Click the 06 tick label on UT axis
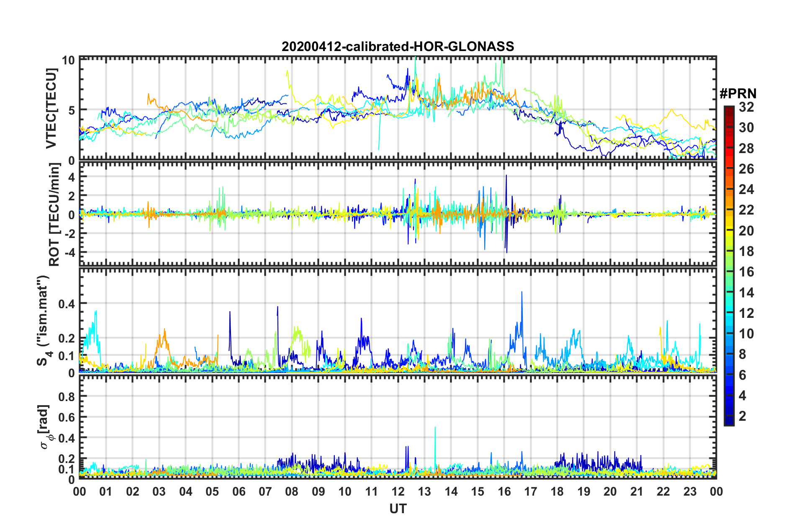The width and height of the screenshot is (796, 532). (x=239, y=491)
